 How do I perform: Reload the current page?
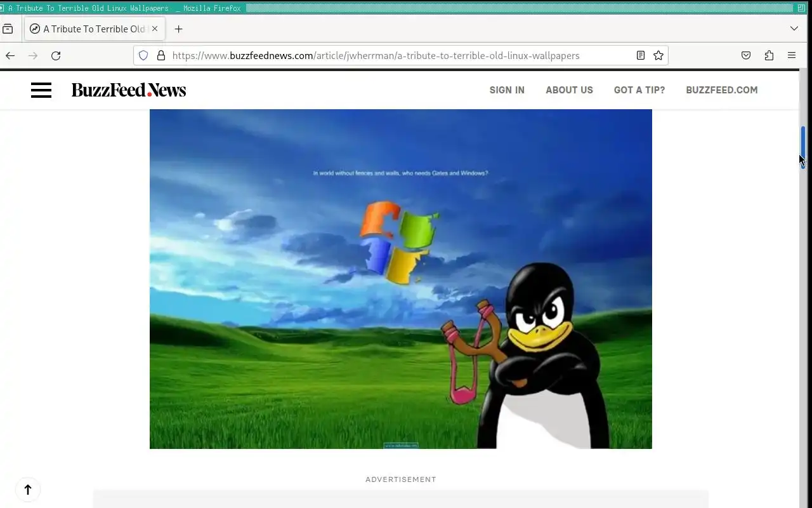[56, 55]
